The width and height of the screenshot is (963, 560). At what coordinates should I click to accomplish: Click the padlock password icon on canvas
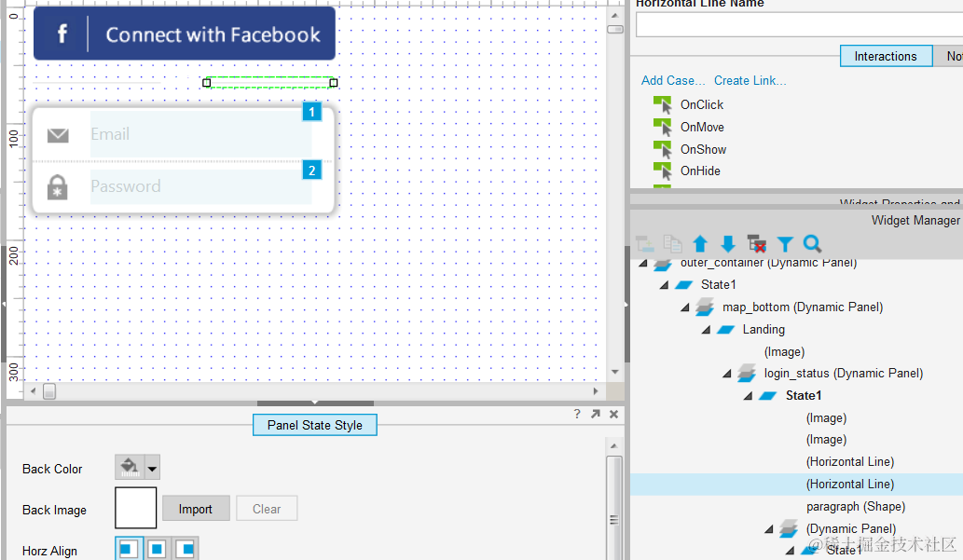pos(58,187)
